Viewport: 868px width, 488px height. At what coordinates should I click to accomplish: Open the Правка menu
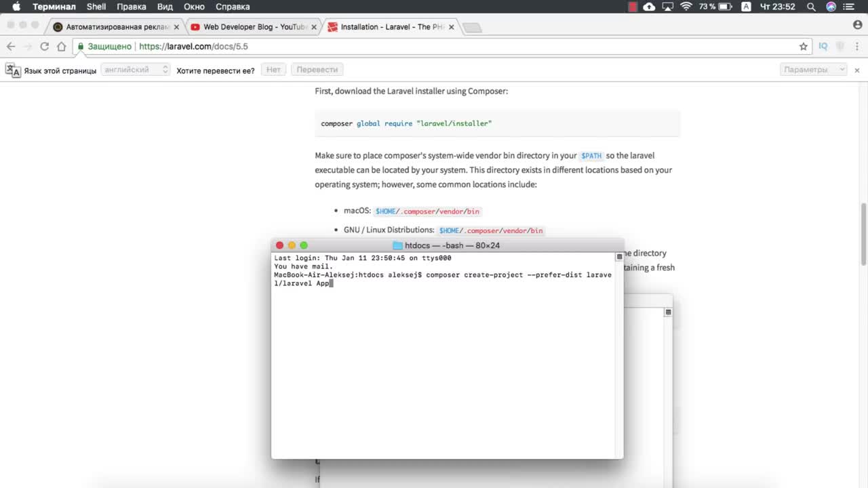tap(132, 7)
